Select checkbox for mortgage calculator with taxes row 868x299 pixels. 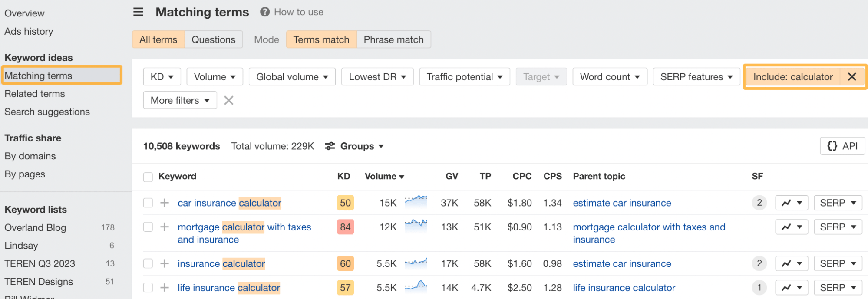coord(148,227)
